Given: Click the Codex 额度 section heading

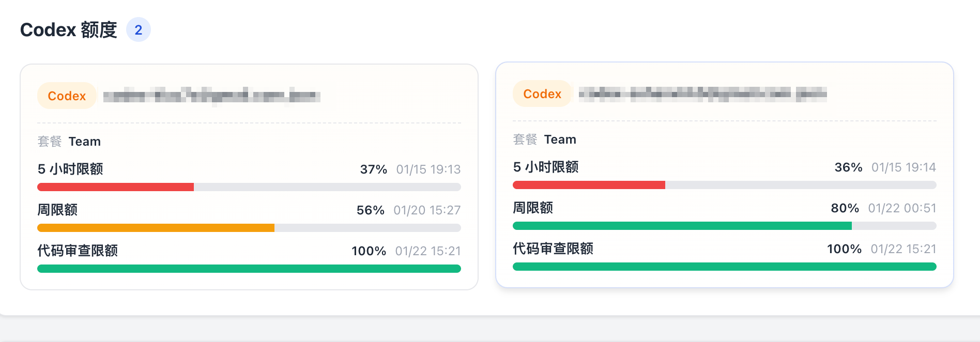Looking at the screenshot, I should [69, 30].
